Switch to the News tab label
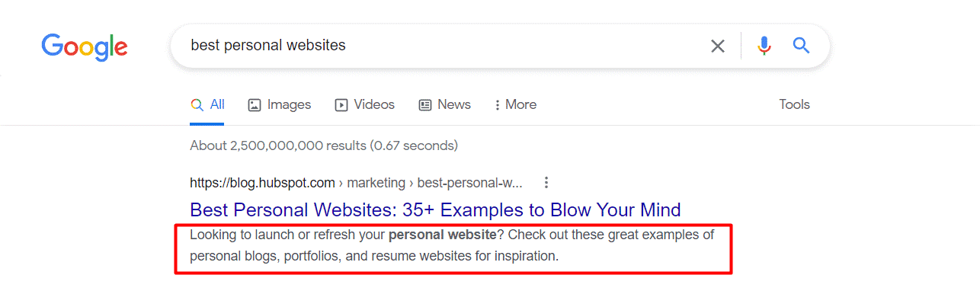The image size is (980, 291). pyautogui.click(x=454, y=105)
